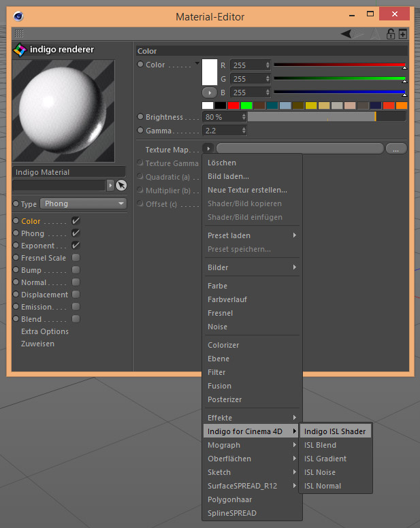Click the Indigo Material name field
420x528 pixels.
coord(69,172)
